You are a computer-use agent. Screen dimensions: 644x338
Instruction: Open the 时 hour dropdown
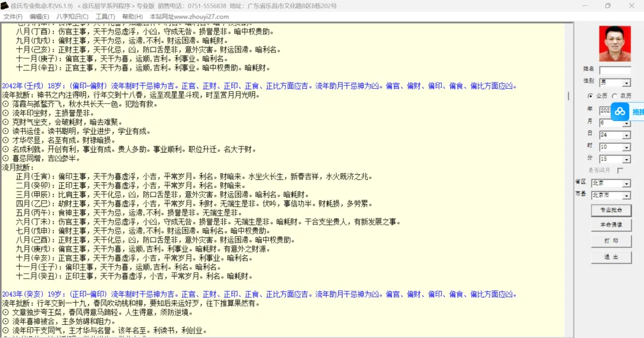pos(626,147)
